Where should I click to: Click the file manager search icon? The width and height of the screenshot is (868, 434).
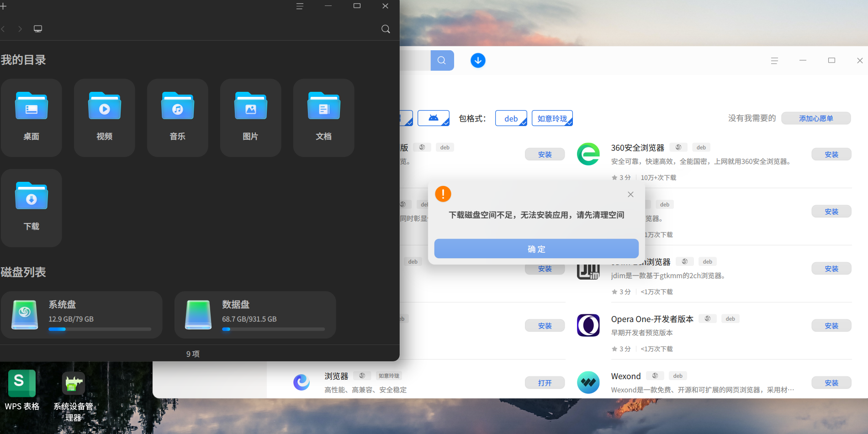pos(386,29)
